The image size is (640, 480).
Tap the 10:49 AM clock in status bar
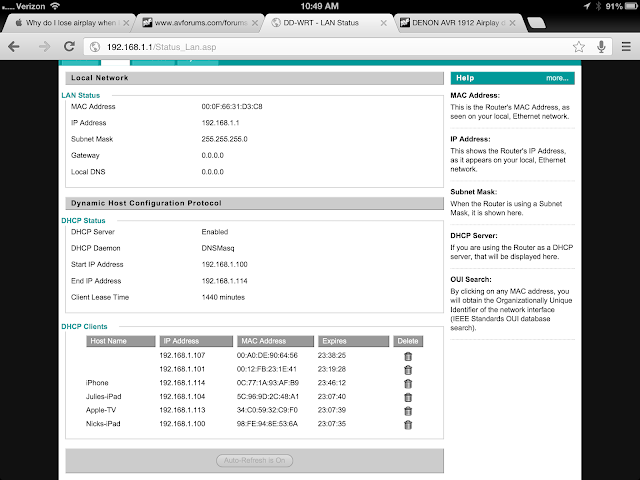(320, 6)
